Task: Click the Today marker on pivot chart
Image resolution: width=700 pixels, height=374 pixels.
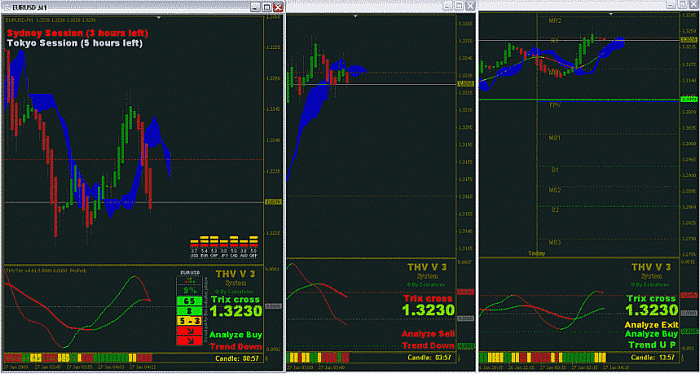Action: (537, 253)
